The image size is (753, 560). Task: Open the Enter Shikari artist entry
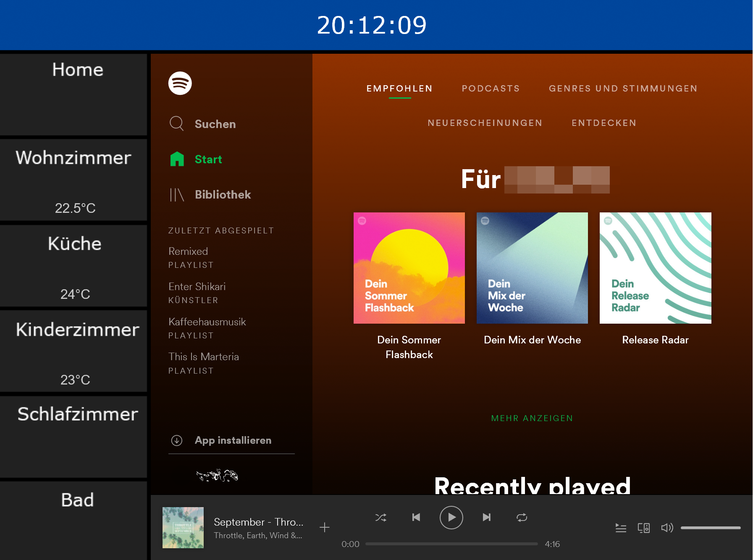[x=197, y=293]
